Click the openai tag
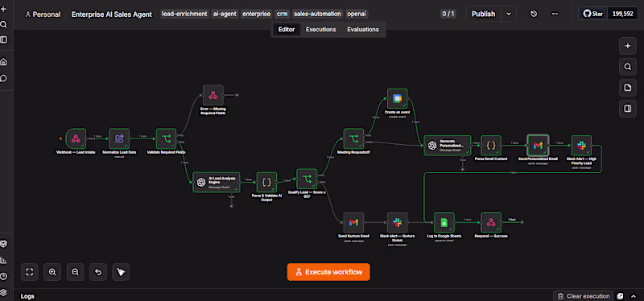 [357, 14]
